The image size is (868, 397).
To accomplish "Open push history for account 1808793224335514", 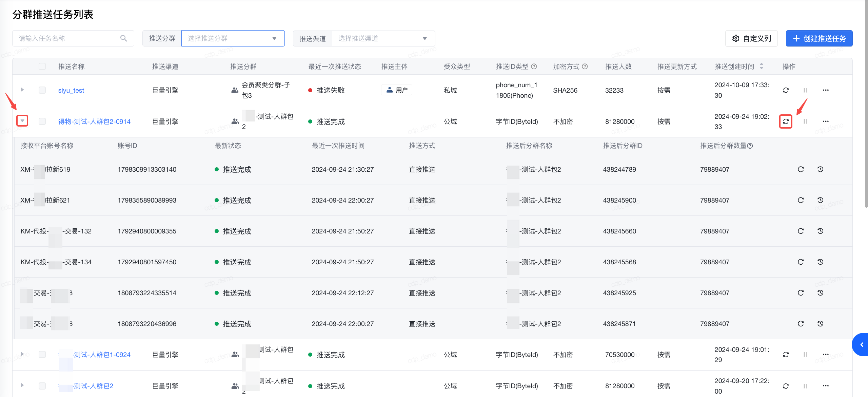I will click(x=820, y=293).
